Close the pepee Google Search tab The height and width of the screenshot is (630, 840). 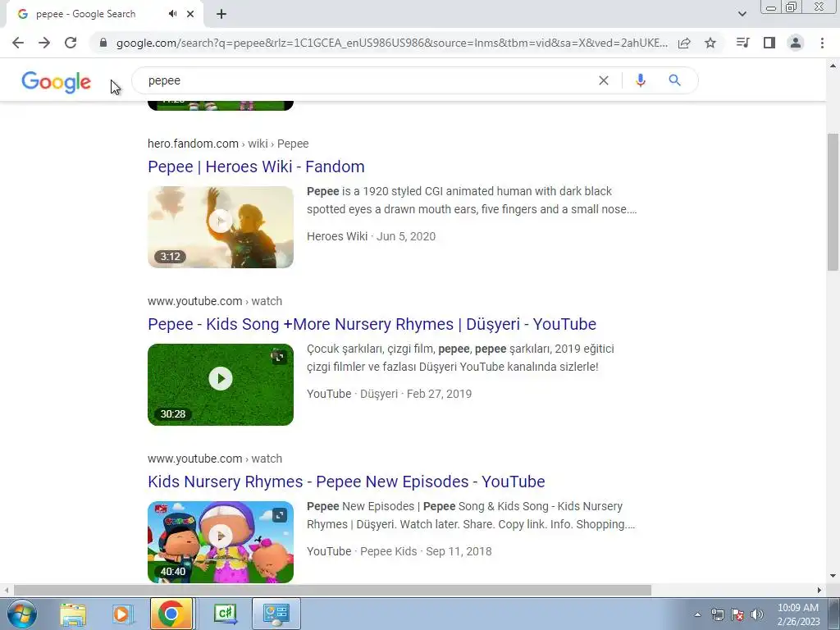click(x=190, y=14)
